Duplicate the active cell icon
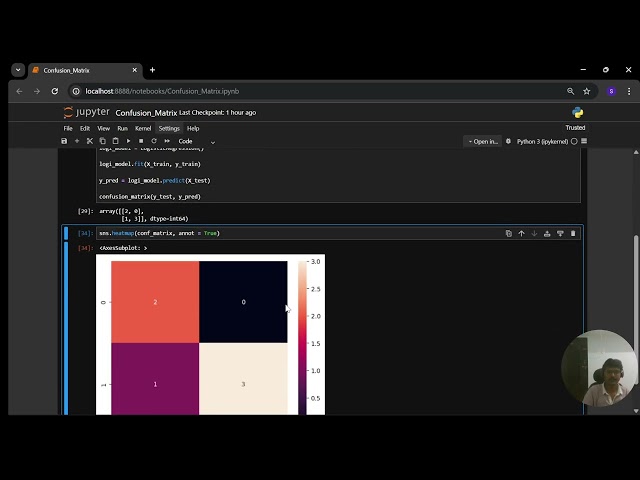 pyautogui.click(x=509, y=233)
